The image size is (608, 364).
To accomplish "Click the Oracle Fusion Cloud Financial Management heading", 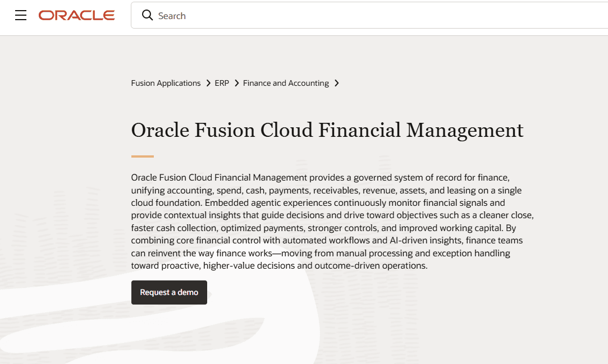I will point(327,130).
